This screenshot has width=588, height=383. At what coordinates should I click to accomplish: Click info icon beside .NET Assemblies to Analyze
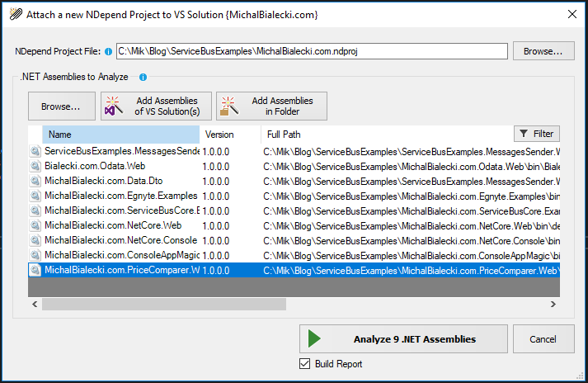tap(143, 78)
